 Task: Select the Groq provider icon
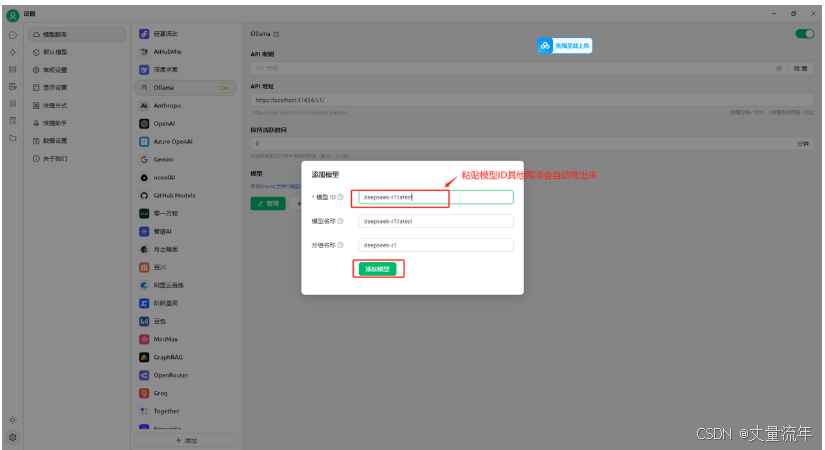[x=144, y=393]
